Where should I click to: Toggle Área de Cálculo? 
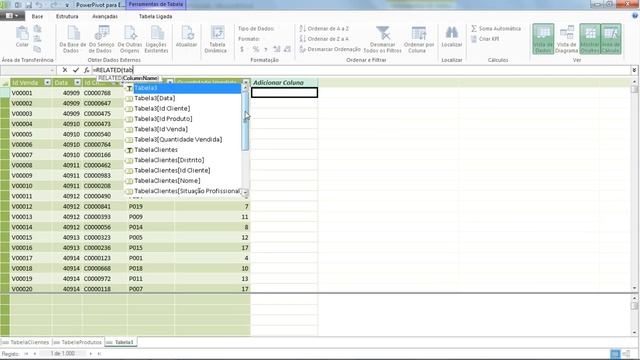point(611,39)
